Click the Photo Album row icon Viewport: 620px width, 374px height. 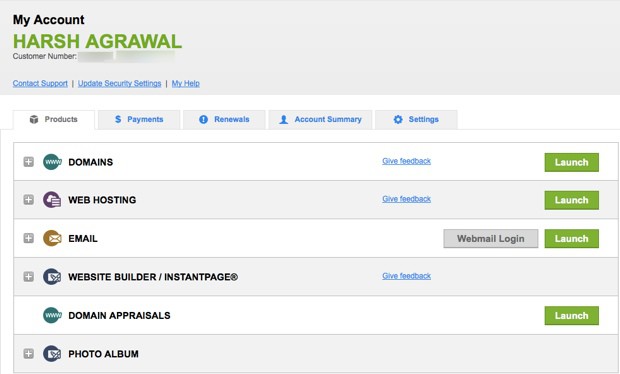pyautogui.click(x=52, y=353)
